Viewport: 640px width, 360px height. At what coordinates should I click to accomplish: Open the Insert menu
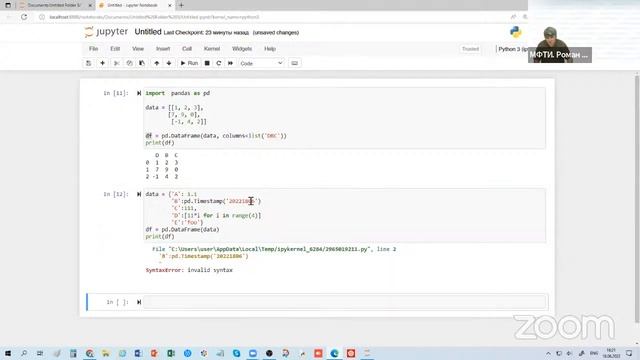coord(163,49)
